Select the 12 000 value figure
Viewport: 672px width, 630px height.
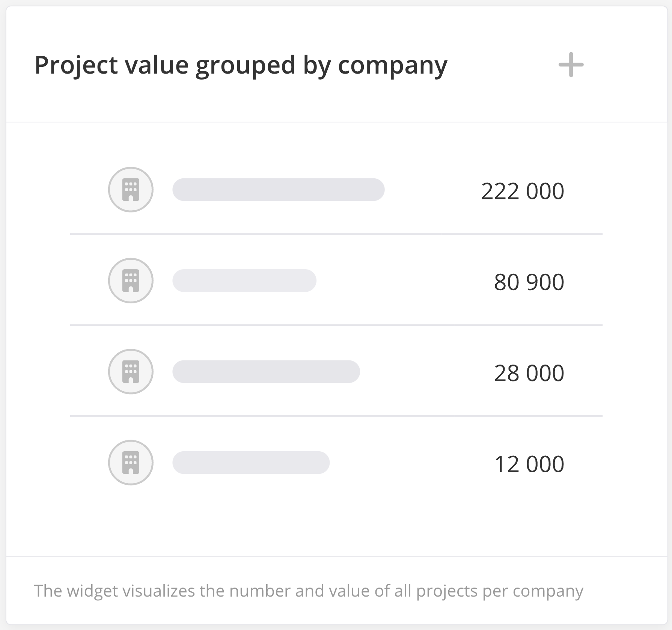tap(529, 464)
